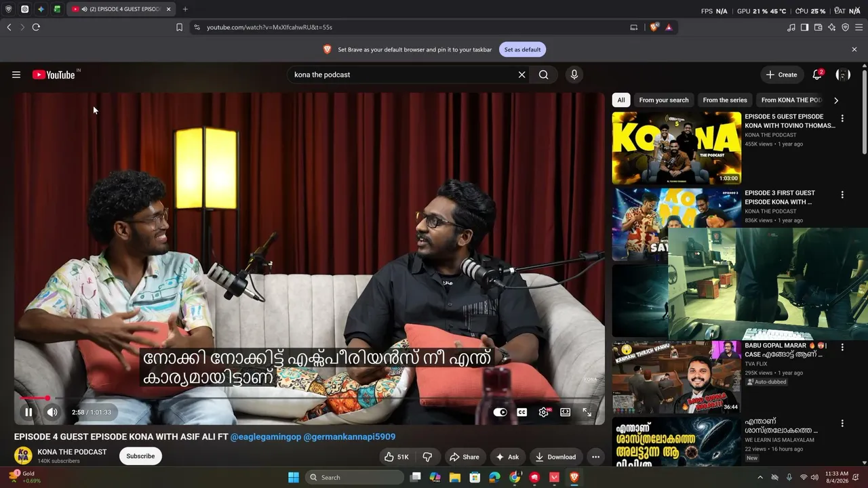Open more actions menu below the video
This screenshot has width=868, height=488.
tap(595, 457)
